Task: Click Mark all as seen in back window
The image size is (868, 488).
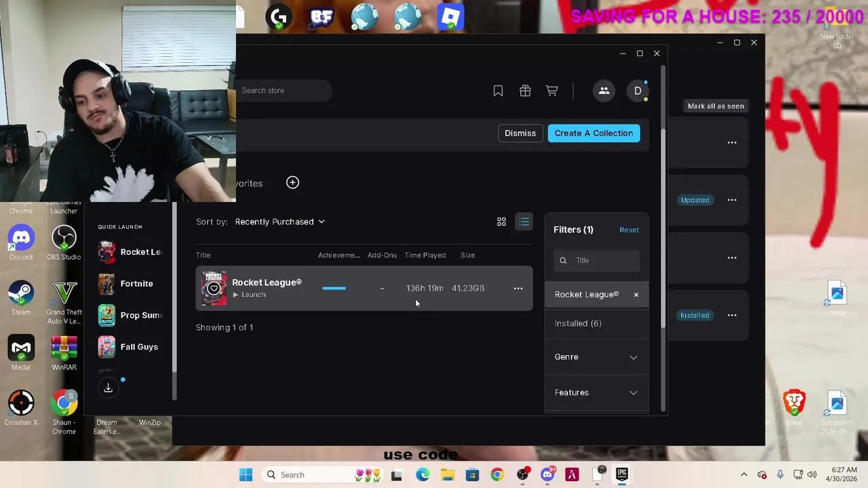Action: coord(715,106)
